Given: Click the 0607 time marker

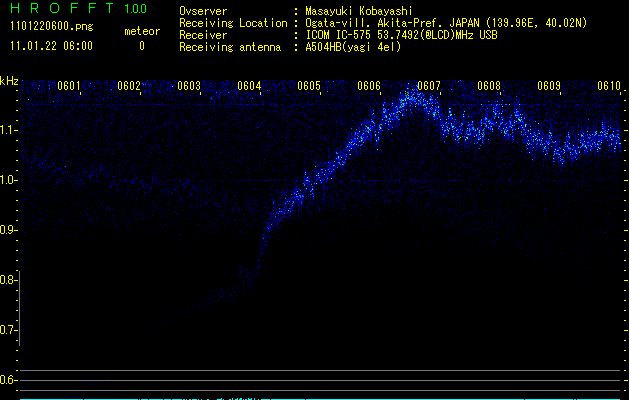Looking at the screenshot, I should pos(428,86).
